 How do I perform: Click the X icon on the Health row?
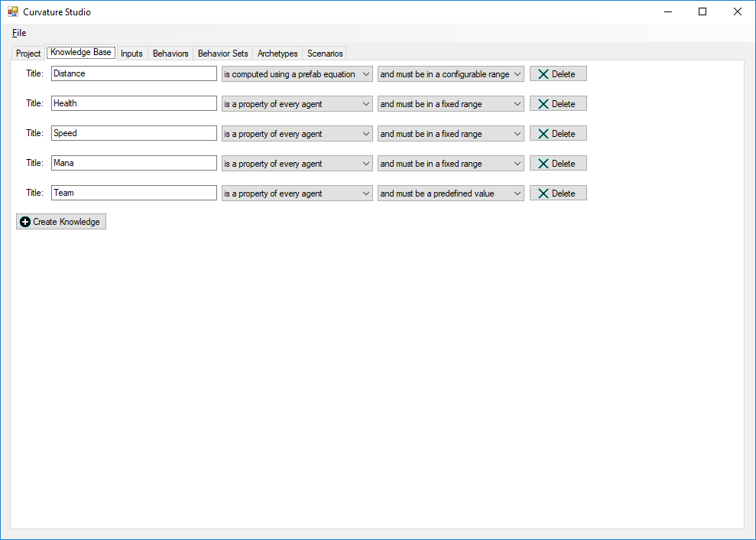coord(544,103)
